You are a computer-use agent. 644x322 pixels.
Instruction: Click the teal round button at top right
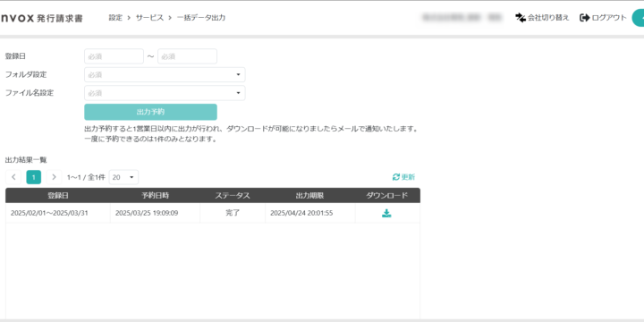pos(639,18)
